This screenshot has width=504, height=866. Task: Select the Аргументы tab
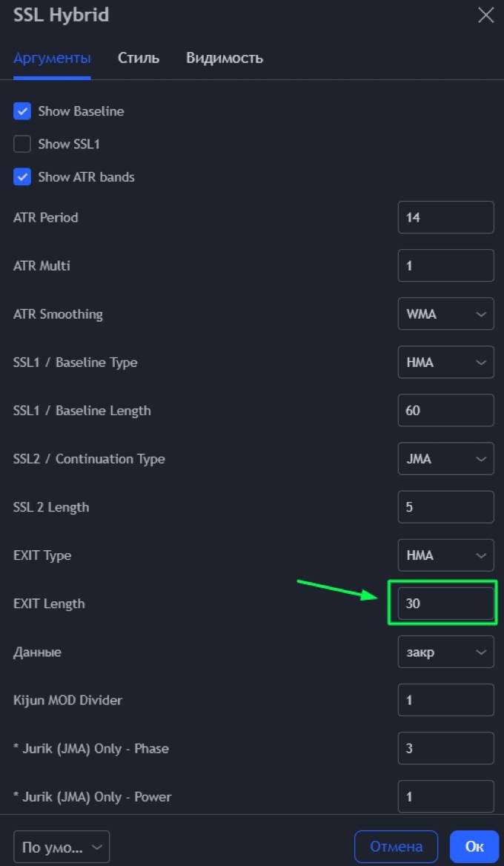click(52, 58)
